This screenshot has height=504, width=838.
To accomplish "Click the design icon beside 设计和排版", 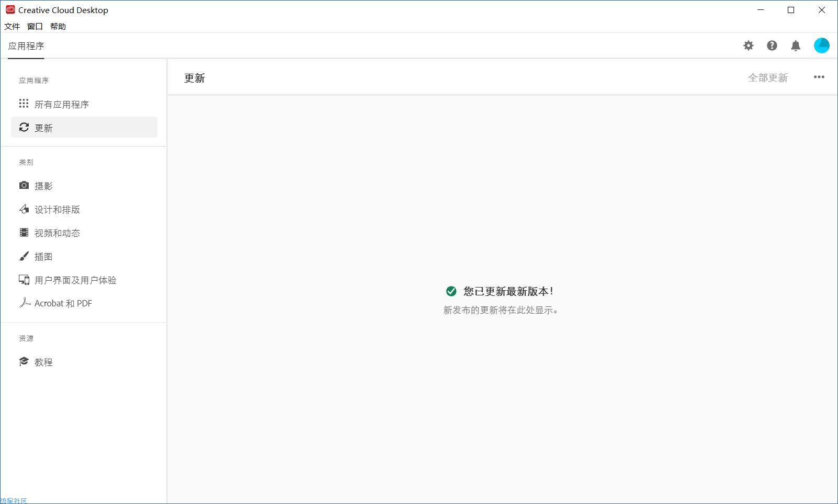I will (24, 209).
